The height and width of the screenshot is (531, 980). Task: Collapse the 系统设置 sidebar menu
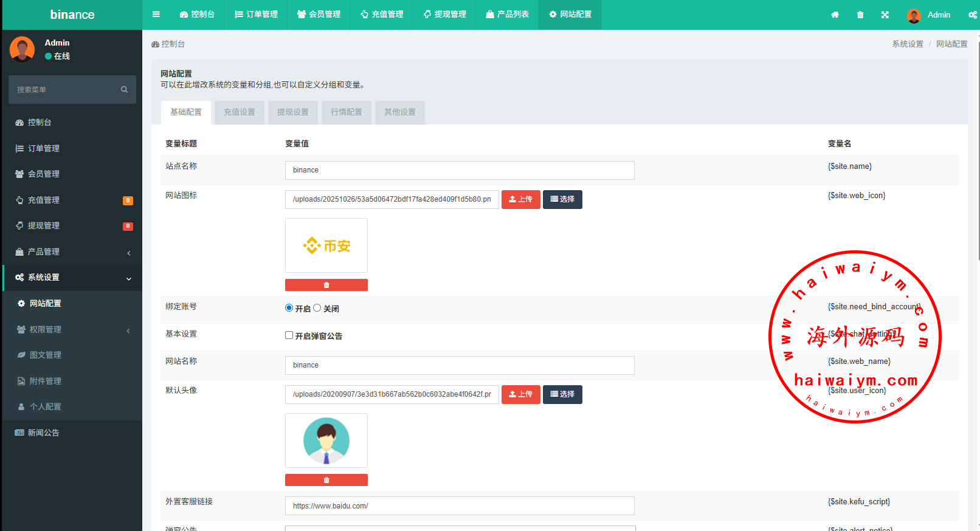(72, 278)
